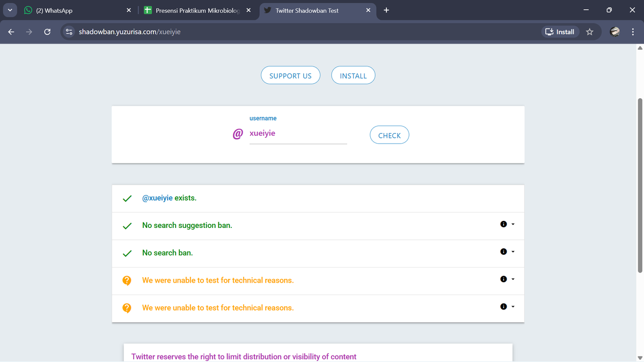Restore down the browser window

(609, 10)
